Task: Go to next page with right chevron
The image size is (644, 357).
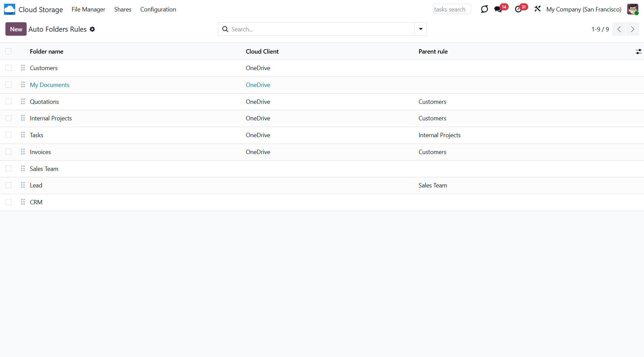Action: pos(633,29)
